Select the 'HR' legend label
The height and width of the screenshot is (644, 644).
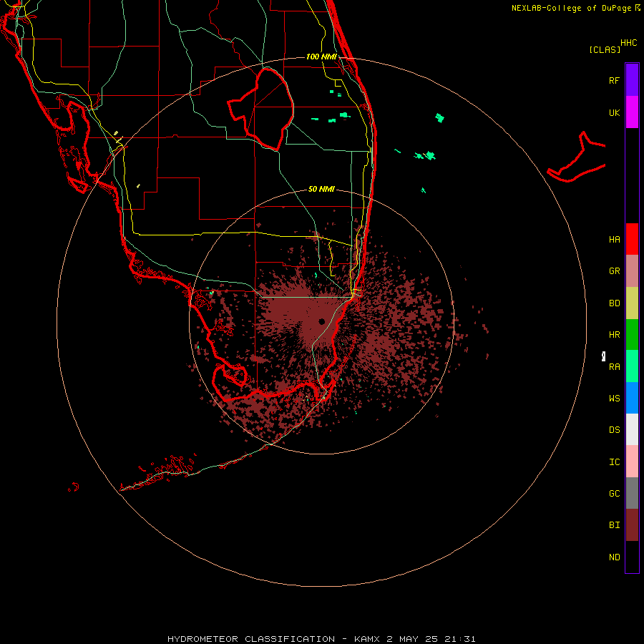pos(614,335)
